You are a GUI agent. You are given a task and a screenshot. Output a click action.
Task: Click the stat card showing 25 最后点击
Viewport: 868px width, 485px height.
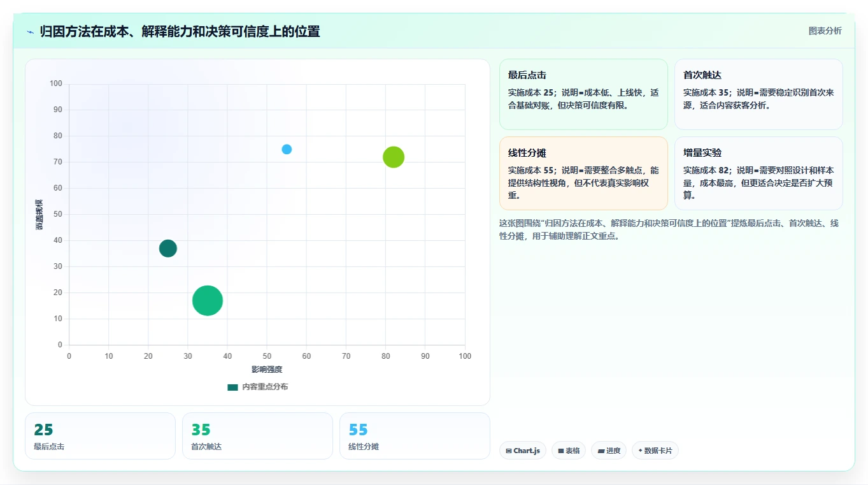pyautogui.click(x=100, y=436)
